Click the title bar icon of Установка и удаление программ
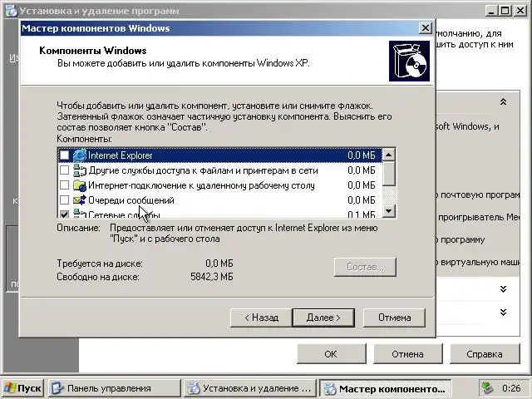Image resolution: width=532 pixels, height=399 pixels. (11, 11)
